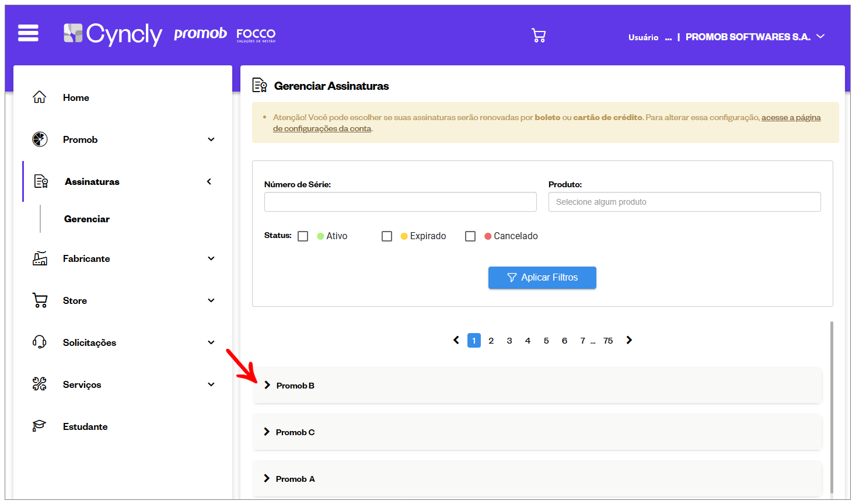Click the Usuário label in header
The width and height of the screenshot is (856, 504).
[x=643, y=37]
